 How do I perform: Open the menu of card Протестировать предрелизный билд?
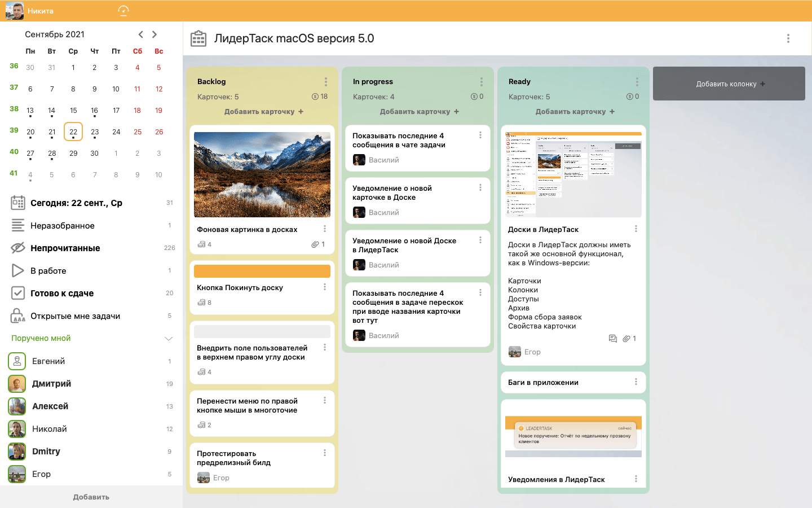point(325,453)
